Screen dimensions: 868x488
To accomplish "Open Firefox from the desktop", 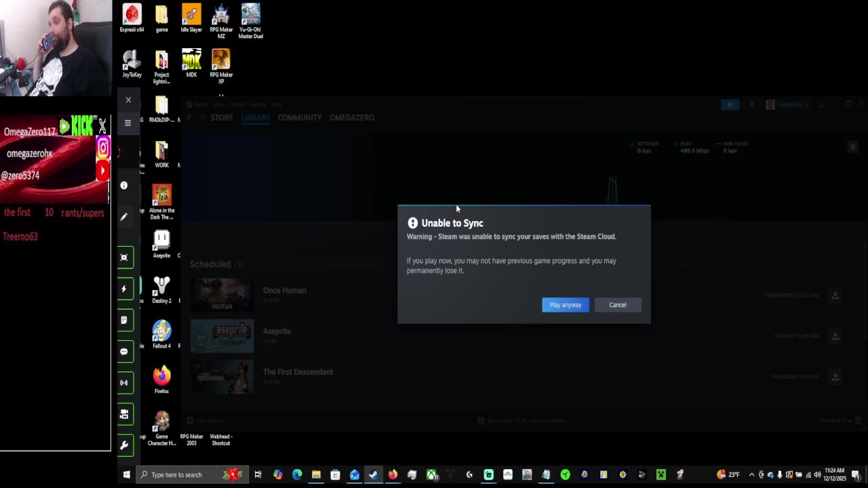I will point(161,380).
